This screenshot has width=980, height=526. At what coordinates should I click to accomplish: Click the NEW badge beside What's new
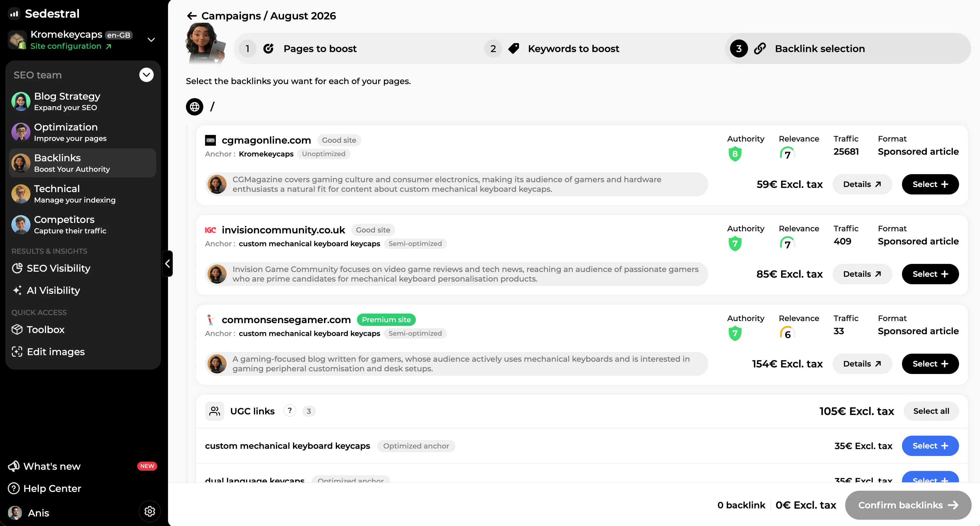[147, 466]
